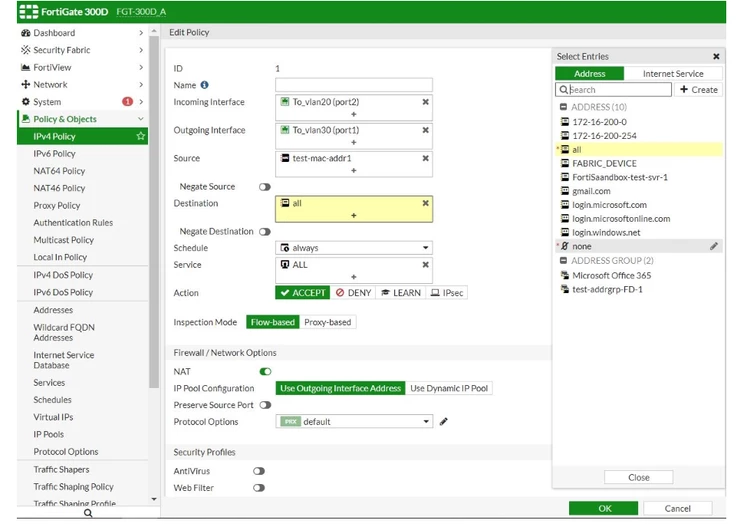Click the green OK button
Image resolution: width=737 pixels, height=524 pixels.
click(604, 508)
